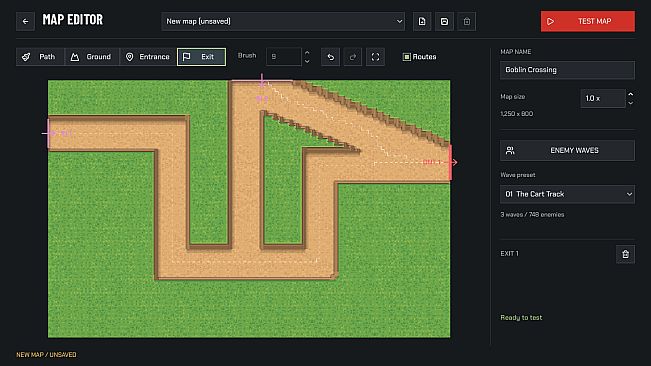Decrease map size with down arrow
The height and width of the screenshot is (366, 651).
pos(631,103)
